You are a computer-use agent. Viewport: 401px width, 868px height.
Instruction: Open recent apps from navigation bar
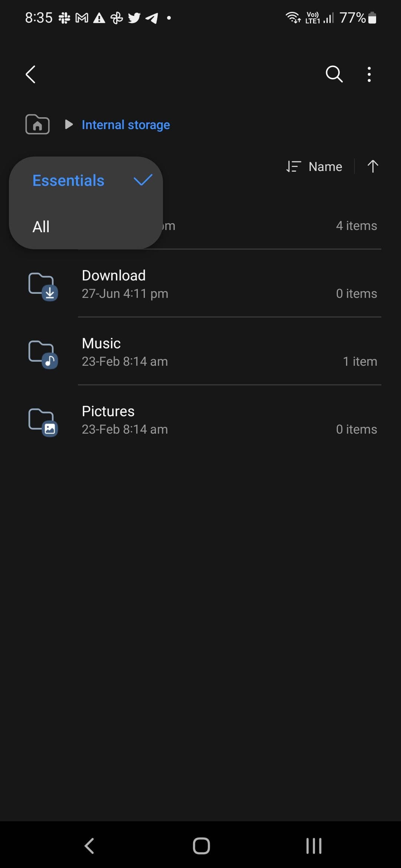(x=314, y=846)
